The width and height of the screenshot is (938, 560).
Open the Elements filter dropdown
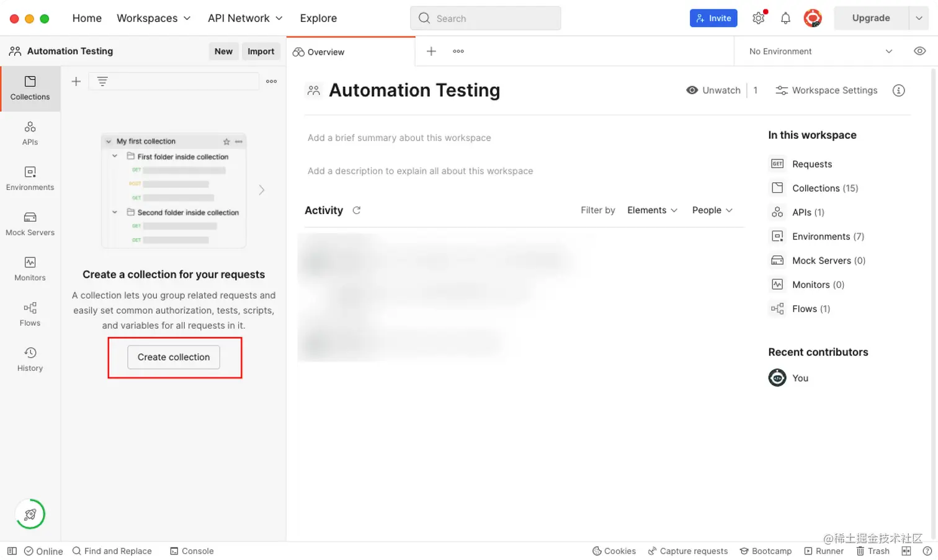(x=652, y=210)
